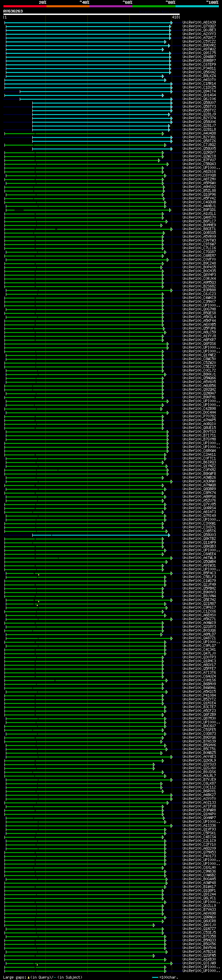Select hit label UniRef100_Q58TY3
The image size is (222, 980).
pyautogui.click(x=199, y=106)
